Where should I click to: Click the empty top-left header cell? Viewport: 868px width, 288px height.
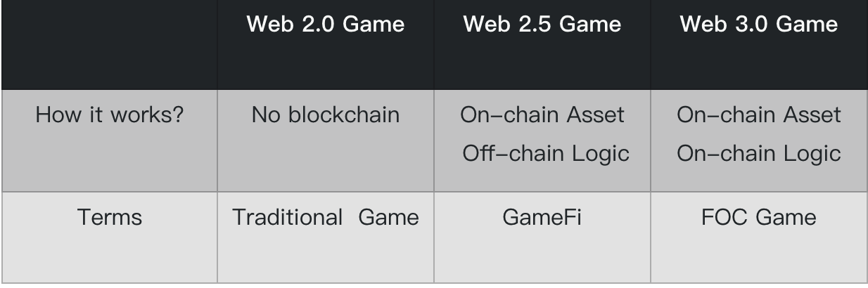coord(109,45)
